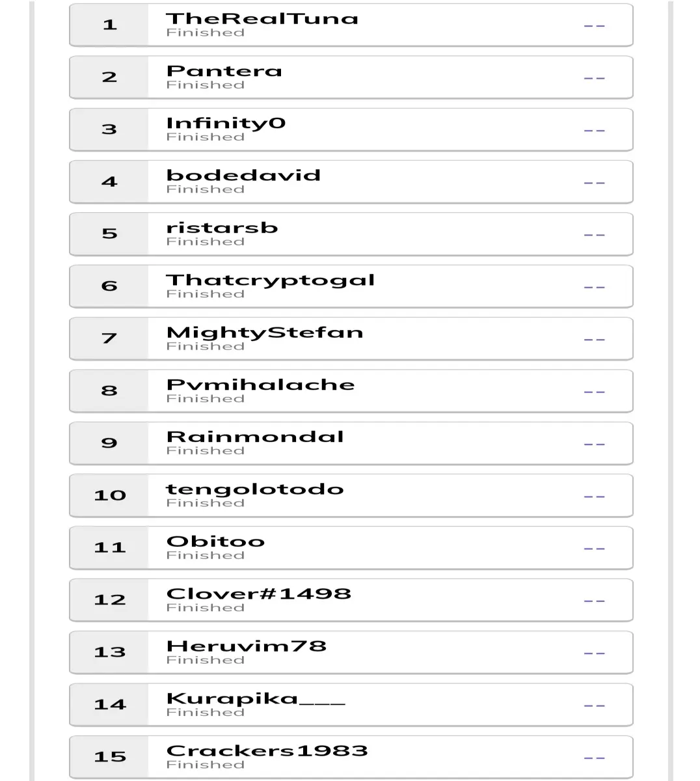The height and width of the screenshot is (781, 700).
Task: Click the rank 1 position badge
Action: 109,25
